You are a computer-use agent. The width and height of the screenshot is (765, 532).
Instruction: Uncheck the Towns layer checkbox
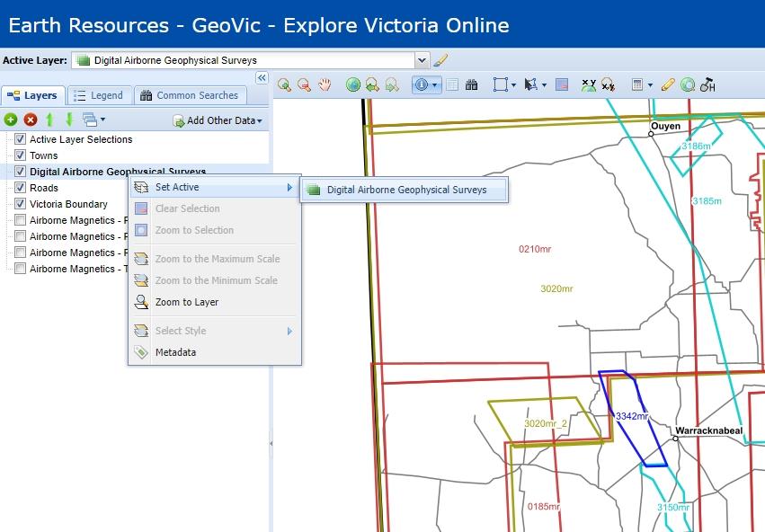(20, 155)
